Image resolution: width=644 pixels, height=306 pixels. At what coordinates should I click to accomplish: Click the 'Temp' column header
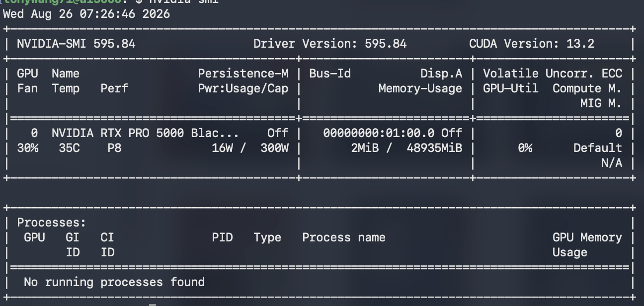[x=66, y=88]
